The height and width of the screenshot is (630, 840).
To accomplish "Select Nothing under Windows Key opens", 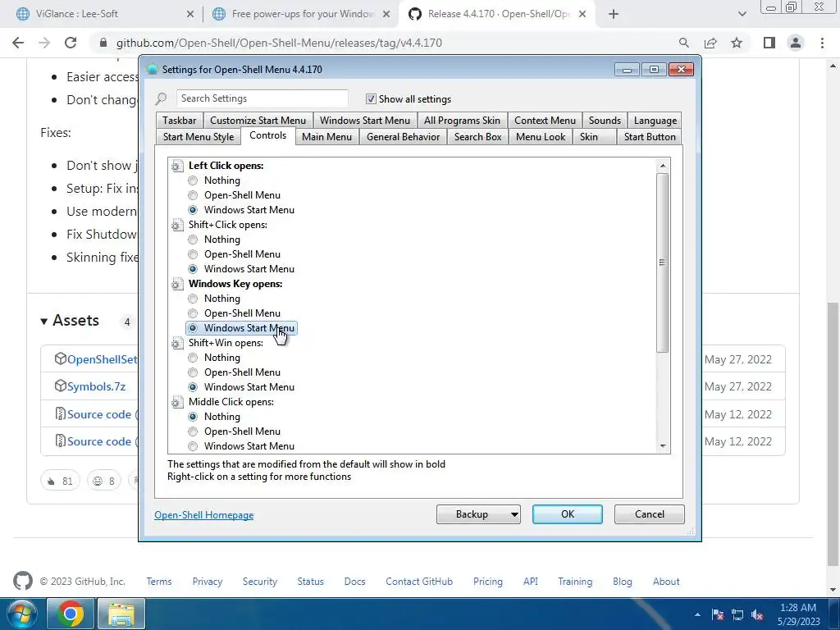I will [x=193, y=299].
